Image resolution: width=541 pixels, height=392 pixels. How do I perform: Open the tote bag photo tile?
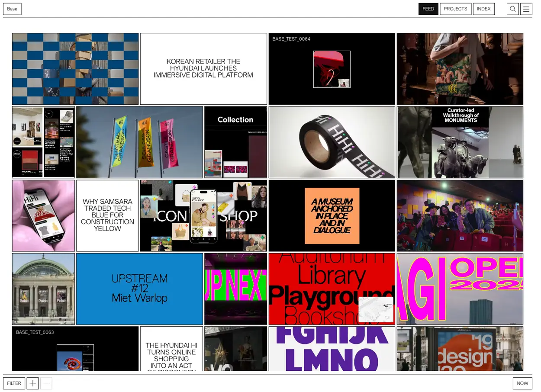460,69
